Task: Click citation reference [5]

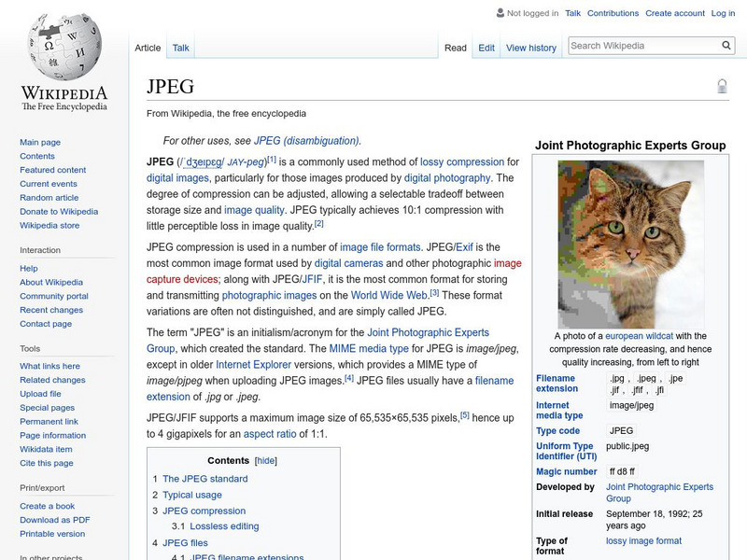Action: tap(465, 415)
